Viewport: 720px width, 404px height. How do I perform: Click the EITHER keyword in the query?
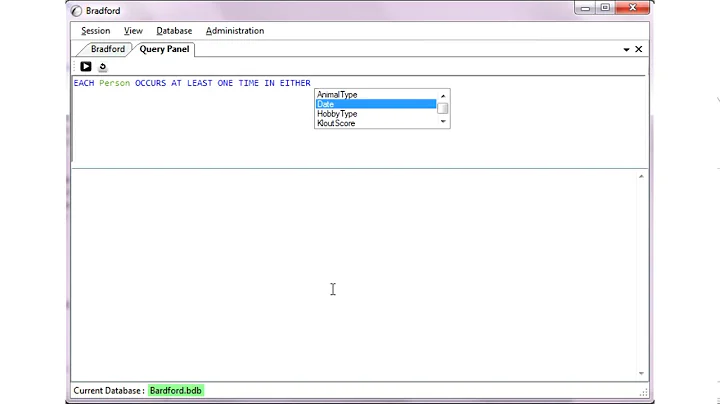tap(295, 83)
